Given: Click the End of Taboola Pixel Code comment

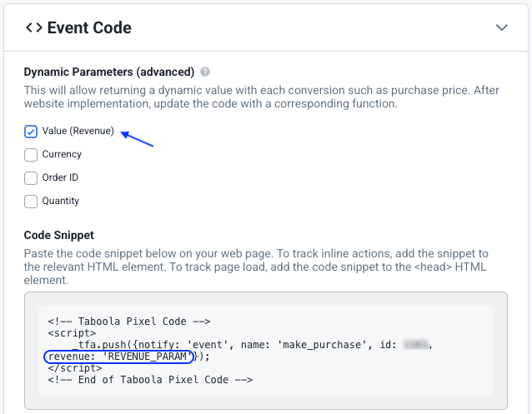Looking at the screenshot, I should pos(150,380).
